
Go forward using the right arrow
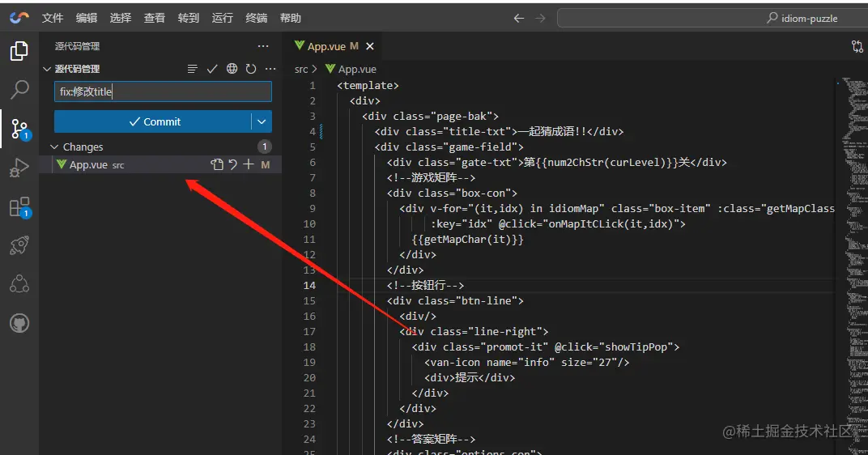[540, 19]
